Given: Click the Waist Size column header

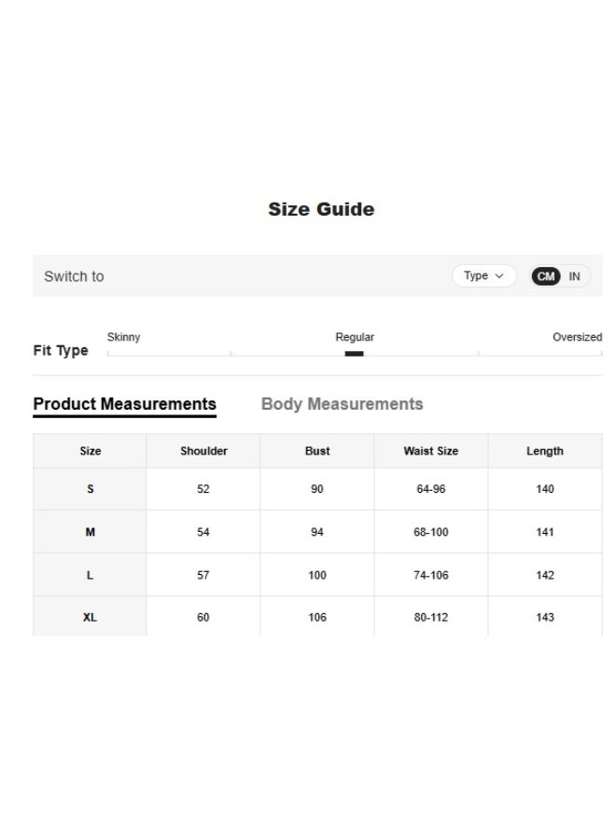Looking at the screenshot, I should 430,451.
